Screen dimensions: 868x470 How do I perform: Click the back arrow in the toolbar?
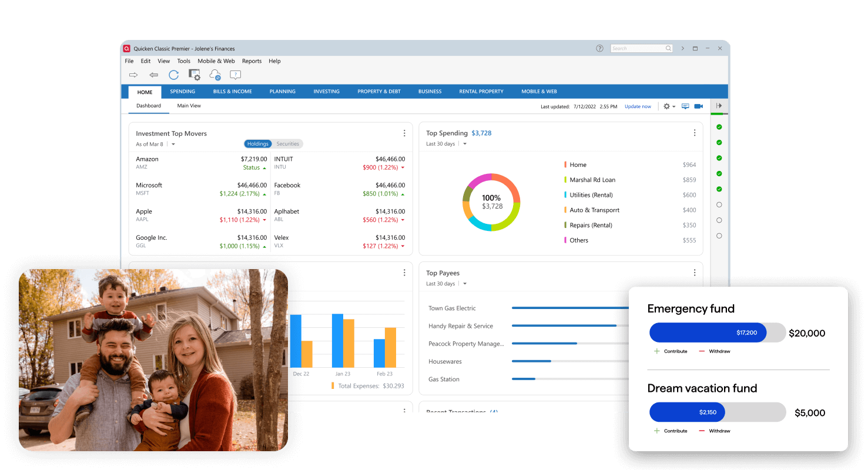tap(153, 75)
